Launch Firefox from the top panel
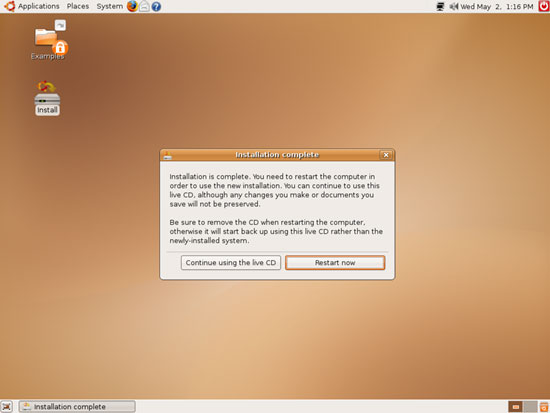This screenshot has height=413, width=550. [x=132, y=6]
